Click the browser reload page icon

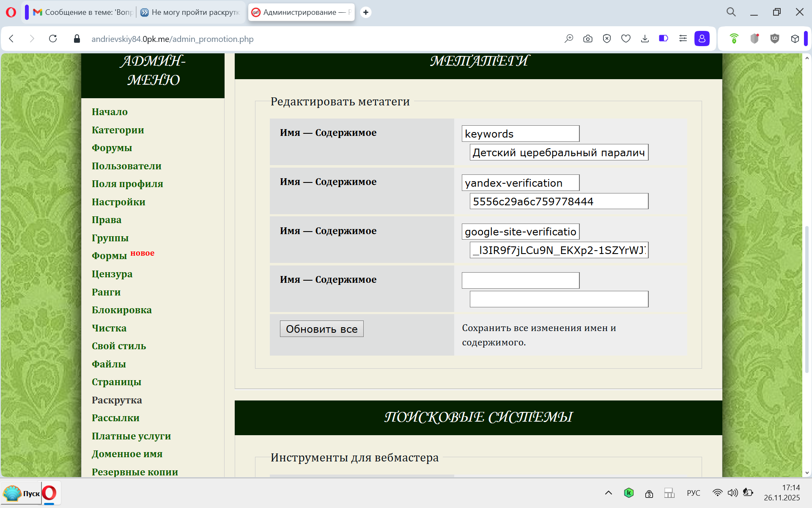(x=53, y=39)
